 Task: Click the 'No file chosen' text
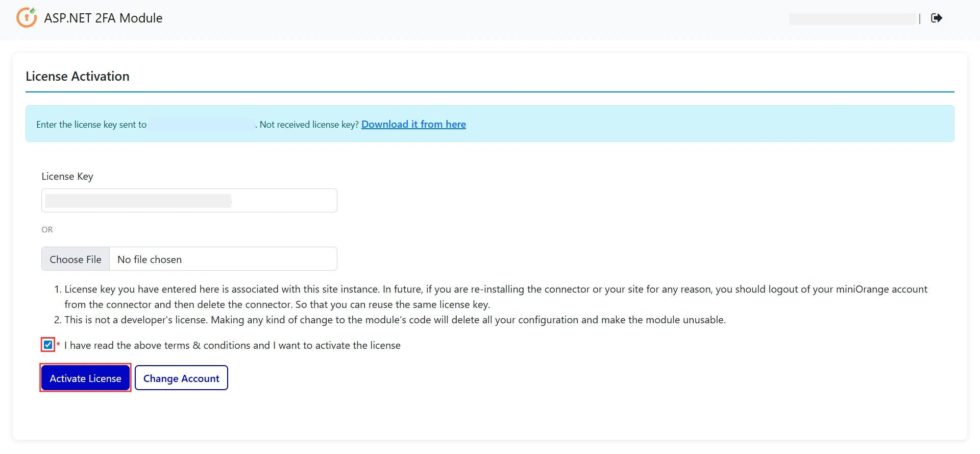tap(150, 259)
